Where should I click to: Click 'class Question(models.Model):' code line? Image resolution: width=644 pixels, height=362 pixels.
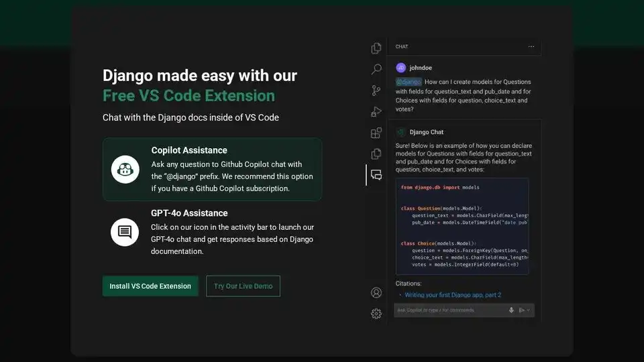coord(441,208)
